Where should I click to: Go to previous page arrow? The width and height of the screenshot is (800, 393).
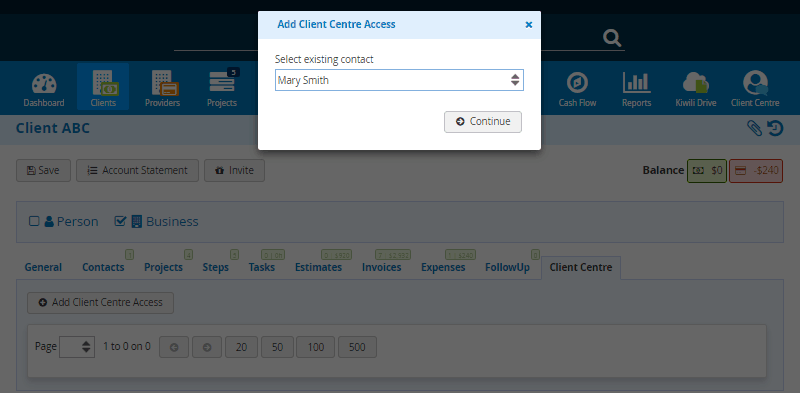click(174, 347)
